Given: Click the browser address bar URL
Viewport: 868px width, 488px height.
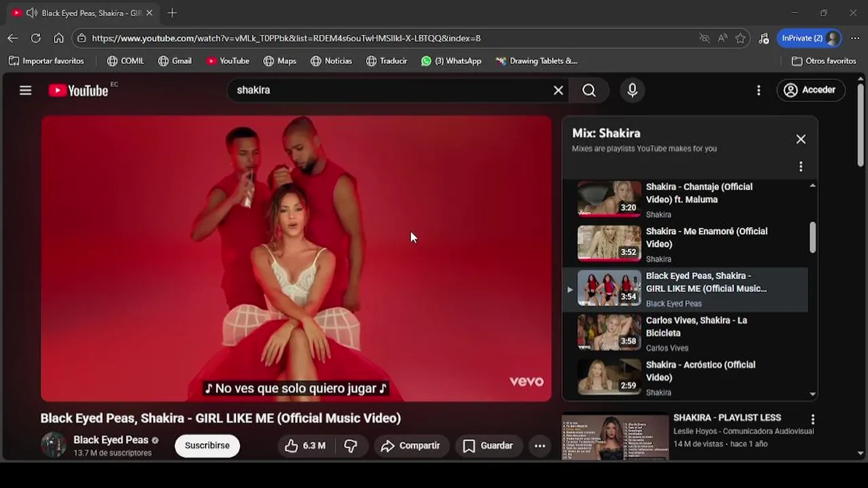Looking at the screenshot, I should point(286,39).
